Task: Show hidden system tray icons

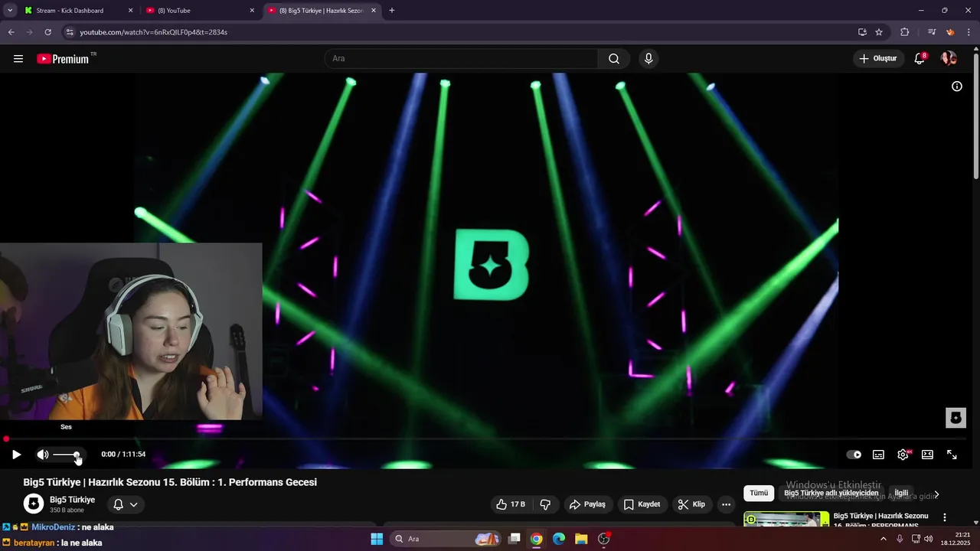Action: point(884,539)
